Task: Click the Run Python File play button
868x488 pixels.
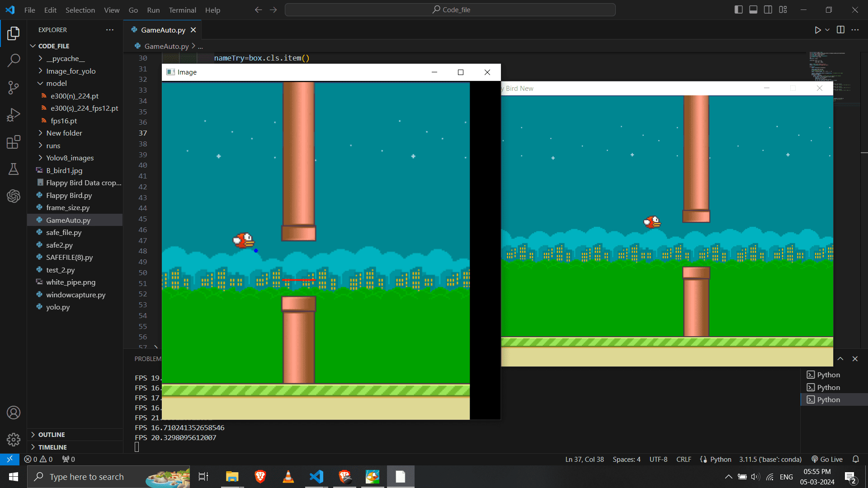Action: (x=817, y=30)
